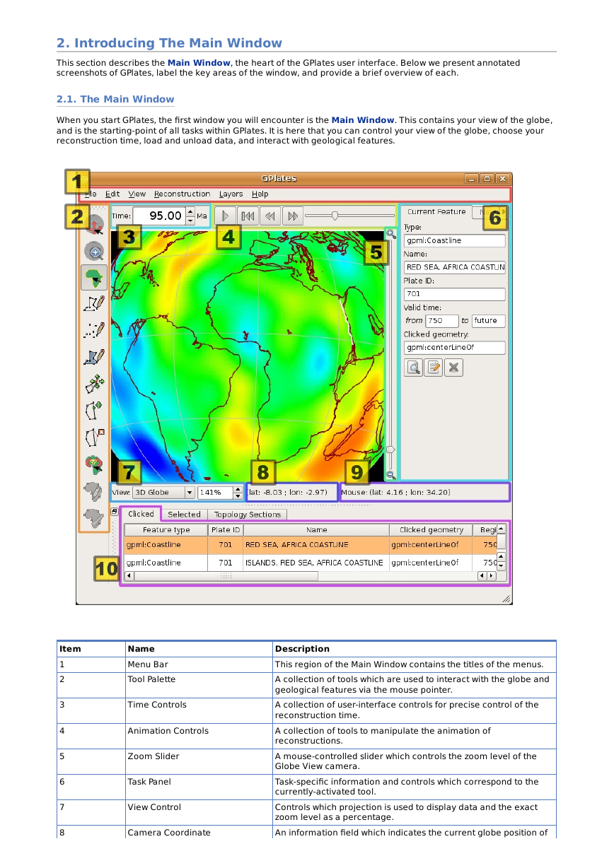This screenshot has width=614, height=868.
Task: Switch to the Selected tab
Action: pyautogui.click(x=184, y=514)
